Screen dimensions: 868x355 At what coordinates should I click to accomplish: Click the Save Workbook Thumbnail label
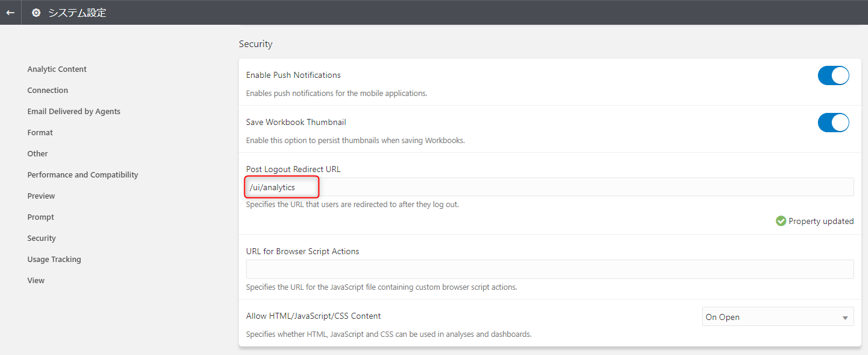pyautogui.click(x=296, y=123)
